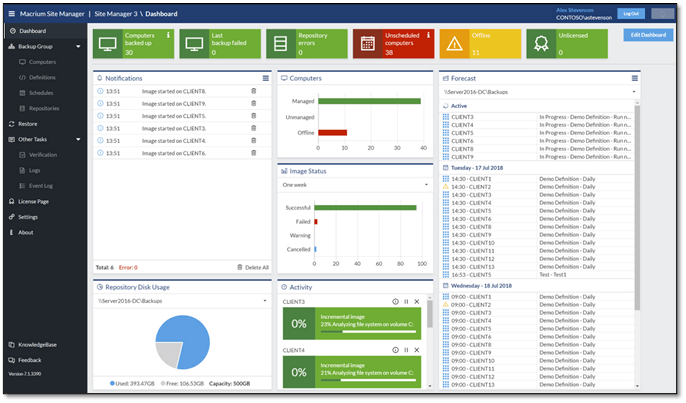Open Event Log in sidebar
The image size is (686, 403).
tap(40, 186)
